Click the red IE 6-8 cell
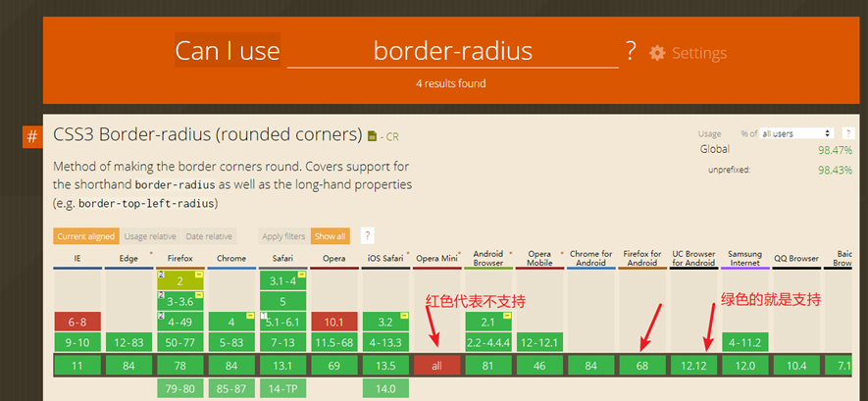 (x=77, y=322)
